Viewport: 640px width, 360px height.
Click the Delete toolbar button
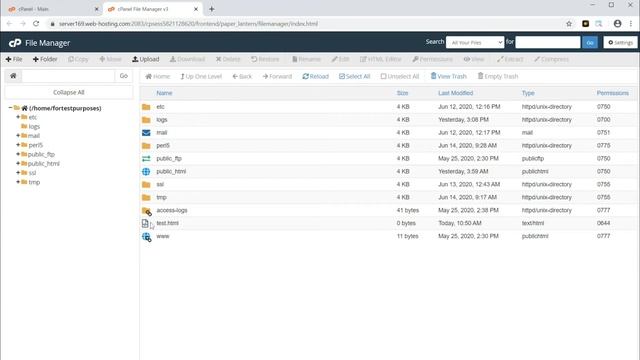tap(228, 59)
